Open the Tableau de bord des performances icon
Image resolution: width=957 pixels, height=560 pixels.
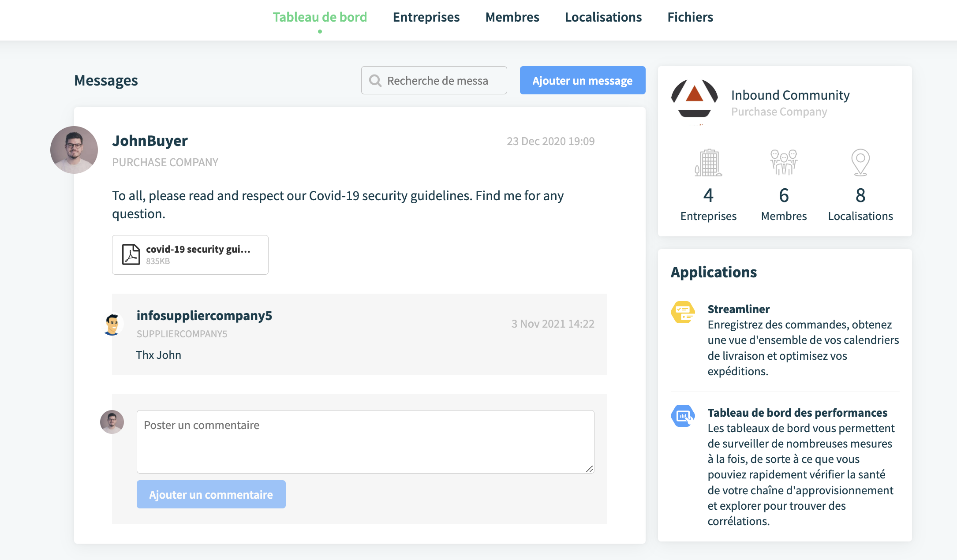(683, 416)
